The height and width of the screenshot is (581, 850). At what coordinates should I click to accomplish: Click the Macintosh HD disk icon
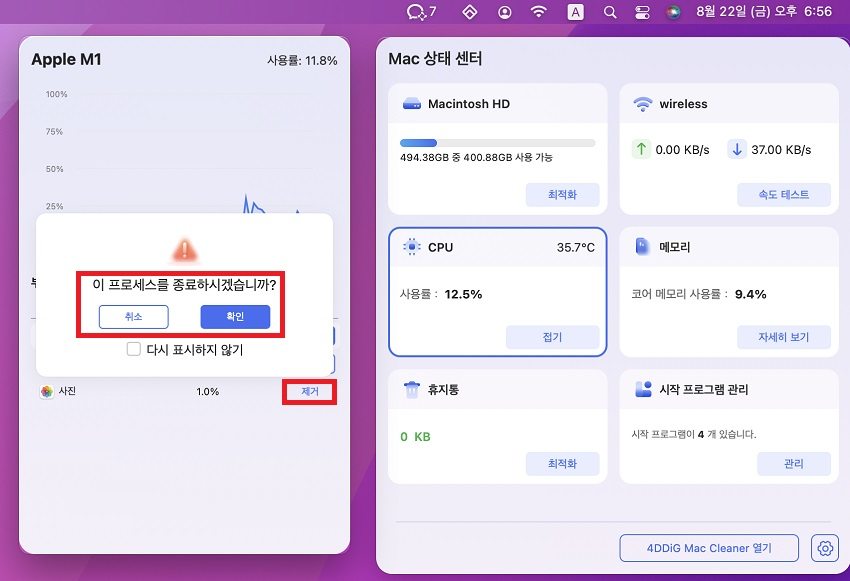coord(412,104)
